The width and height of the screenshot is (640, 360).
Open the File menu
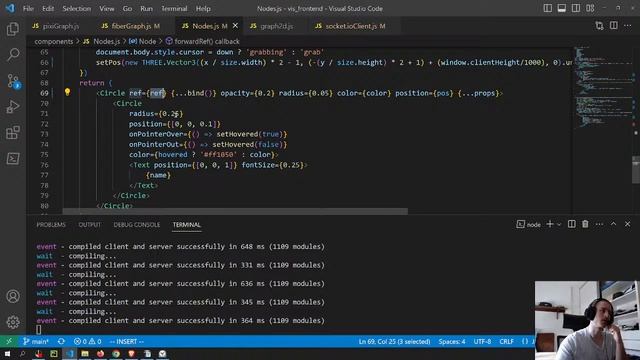[28, 8]
